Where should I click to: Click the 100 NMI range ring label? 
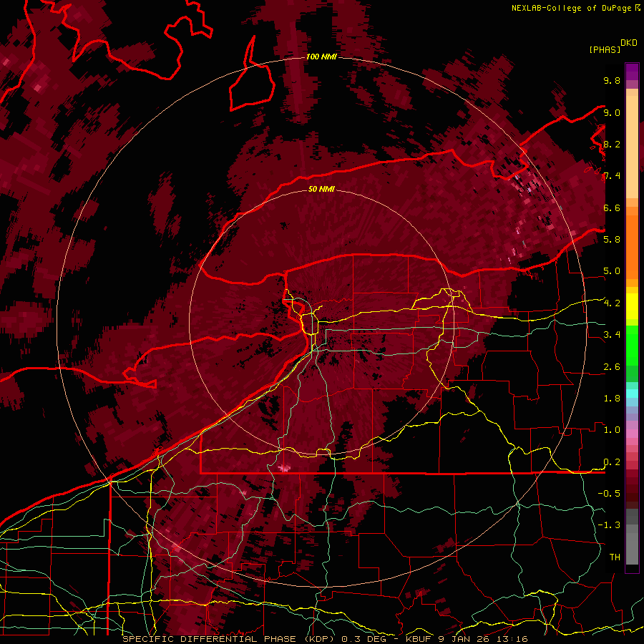tap(321, 57)
